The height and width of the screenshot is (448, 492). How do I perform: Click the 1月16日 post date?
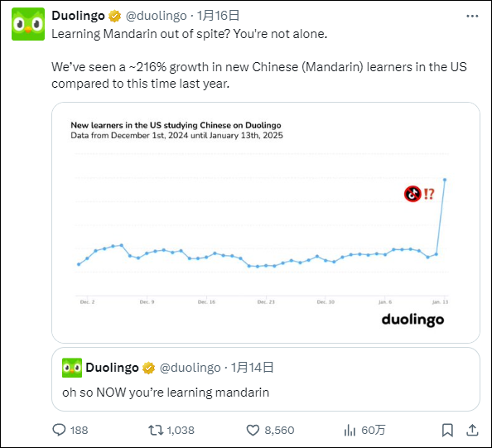(x=218, y=16)
